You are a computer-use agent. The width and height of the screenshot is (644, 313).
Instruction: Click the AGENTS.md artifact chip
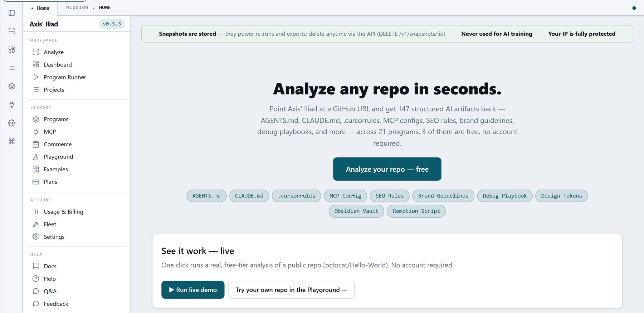tap(206, 196)
